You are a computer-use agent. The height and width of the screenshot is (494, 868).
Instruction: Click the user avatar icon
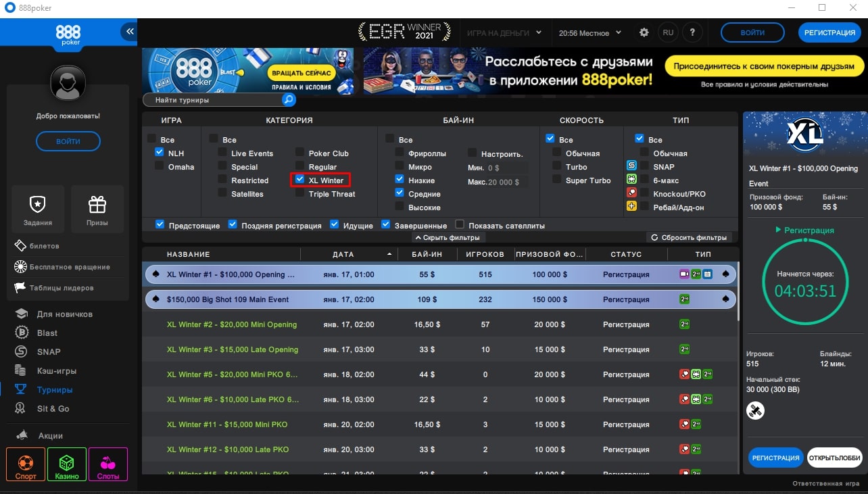(68, 83)
